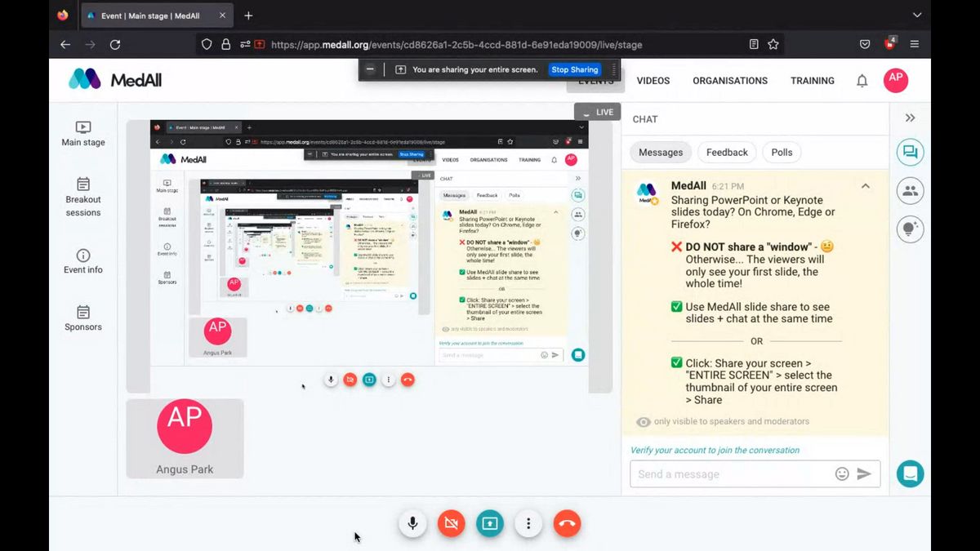
Task: Open the extension icon with badge
Action: (890, 44)
